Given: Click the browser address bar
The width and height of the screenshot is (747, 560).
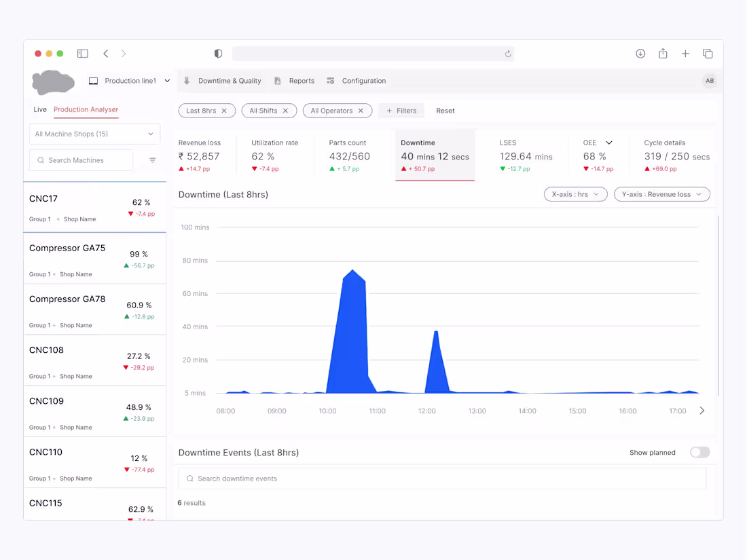Looking at the screenshot, I should pyautogui.click(x=373, y=54).
